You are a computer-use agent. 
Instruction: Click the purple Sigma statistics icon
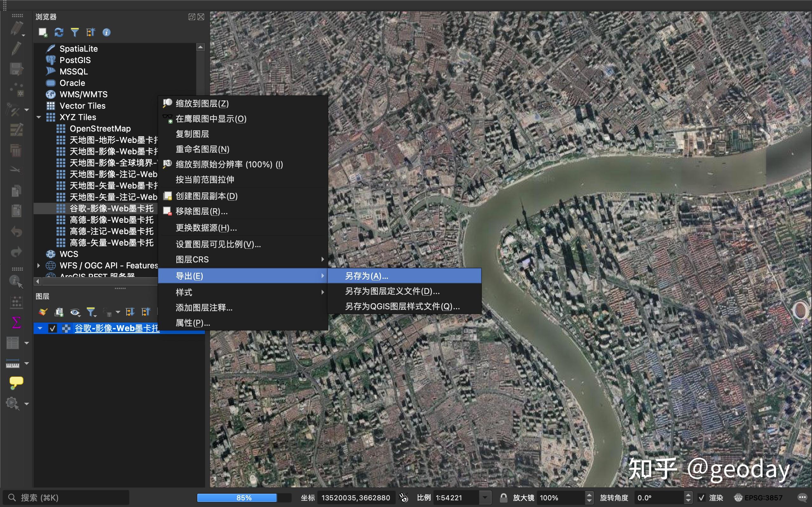click(16, 323)
